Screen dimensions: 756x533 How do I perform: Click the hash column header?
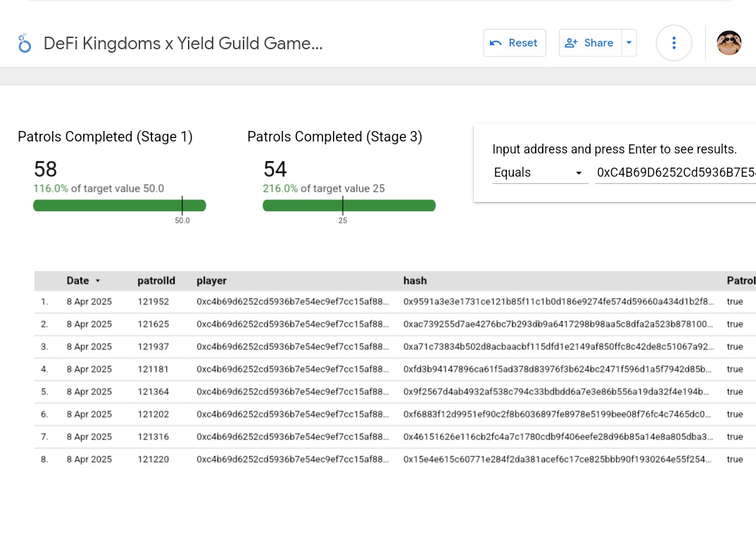point(415,281)
